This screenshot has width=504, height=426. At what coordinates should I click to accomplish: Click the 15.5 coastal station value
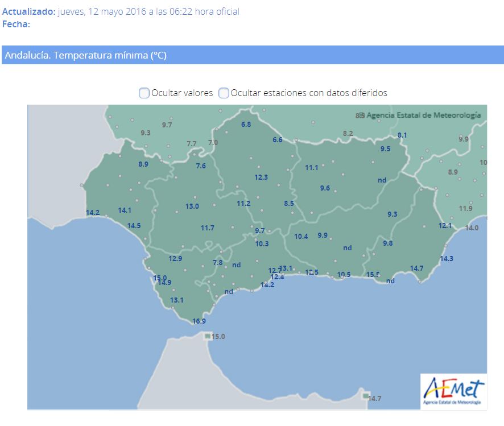(x=373, y=274)
